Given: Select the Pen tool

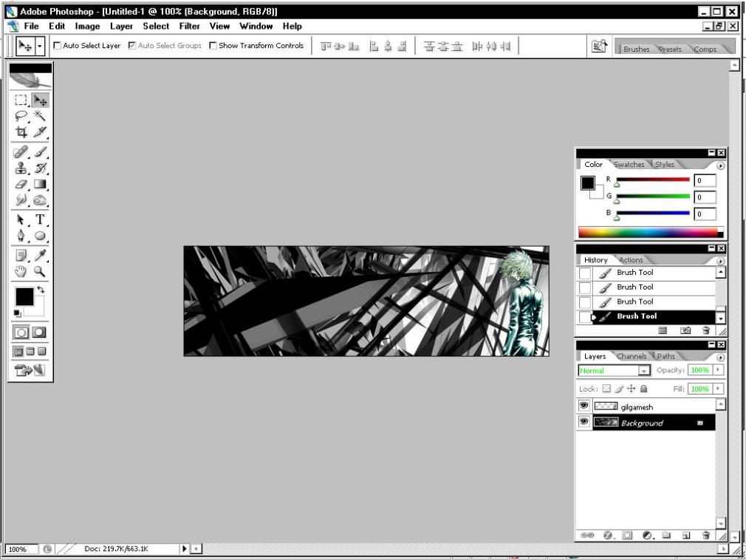Looking at the screenshot, I should click(21, 236).
